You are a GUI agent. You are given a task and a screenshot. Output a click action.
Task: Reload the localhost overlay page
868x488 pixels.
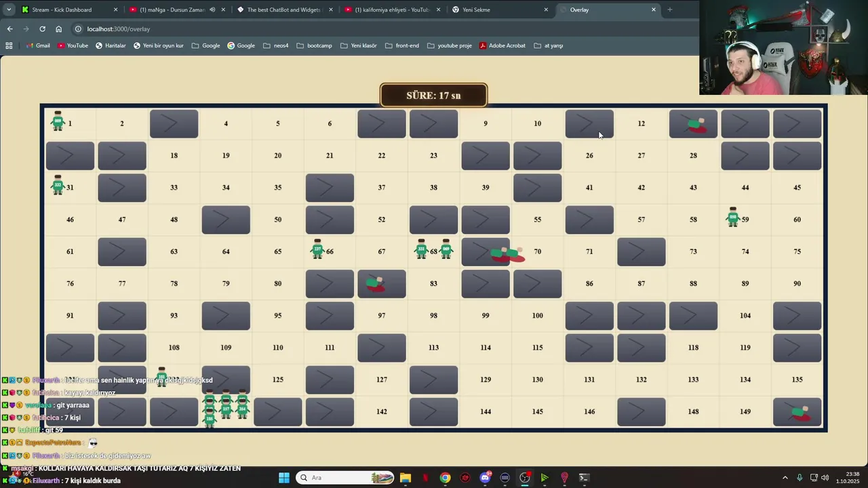(x=42, y=29)
